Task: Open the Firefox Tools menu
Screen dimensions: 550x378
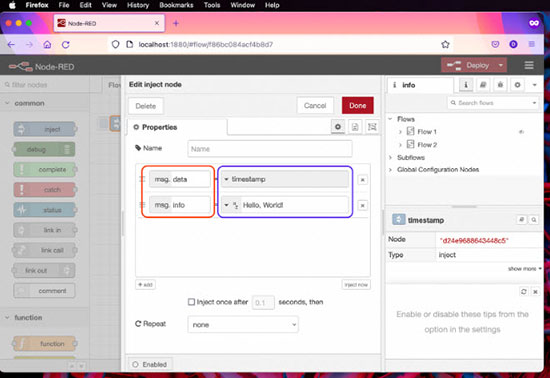Action: tap(212, 5)
